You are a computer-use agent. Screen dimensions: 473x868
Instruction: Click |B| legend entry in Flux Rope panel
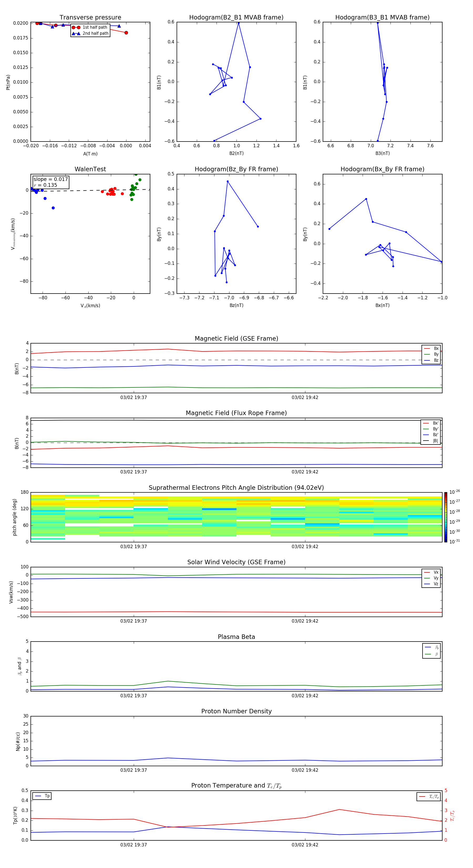[431, 441]
